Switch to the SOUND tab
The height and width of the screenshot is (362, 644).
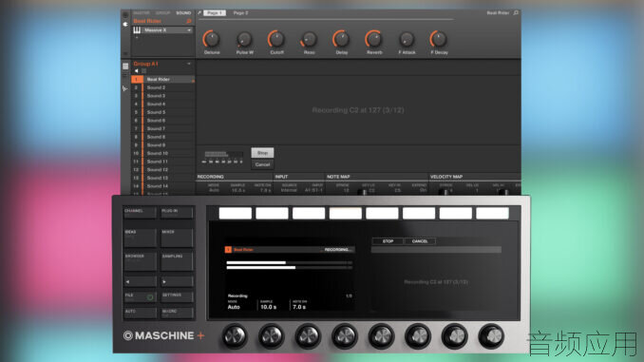pyautogui.click(x=183, y=12)
